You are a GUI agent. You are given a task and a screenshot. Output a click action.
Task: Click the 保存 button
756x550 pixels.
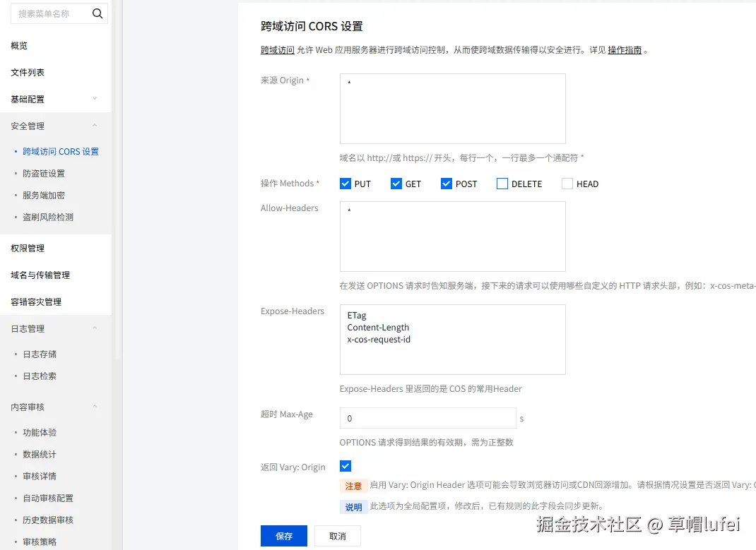(x=284, y=536)
